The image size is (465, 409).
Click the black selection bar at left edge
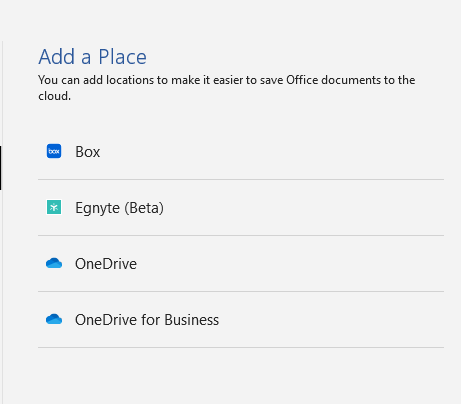pos(1,169)
